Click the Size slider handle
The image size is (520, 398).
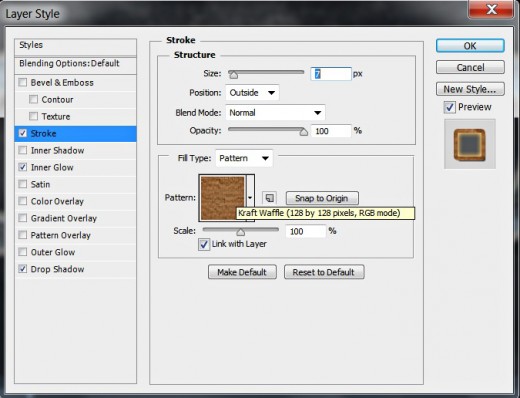pos(233,75)
